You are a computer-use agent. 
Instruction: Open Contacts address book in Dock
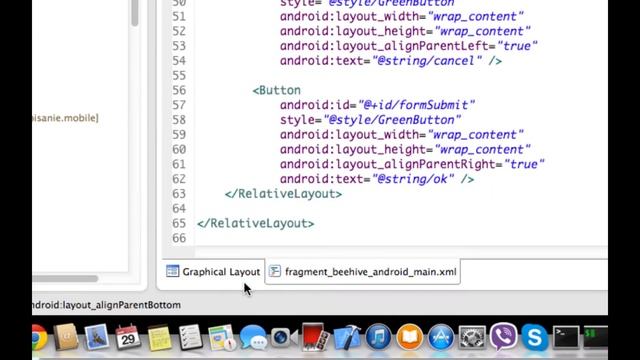[66, 337]
